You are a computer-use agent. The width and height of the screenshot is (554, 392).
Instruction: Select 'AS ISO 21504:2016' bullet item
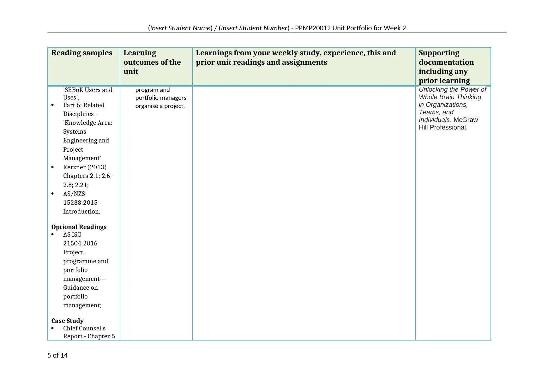tap(80, 239)
